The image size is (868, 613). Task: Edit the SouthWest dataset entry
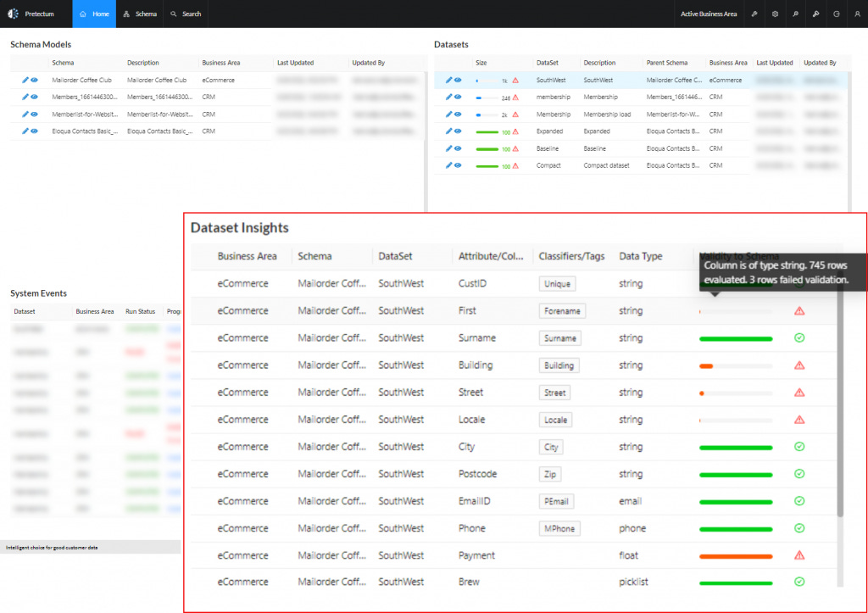pos(448,80)
